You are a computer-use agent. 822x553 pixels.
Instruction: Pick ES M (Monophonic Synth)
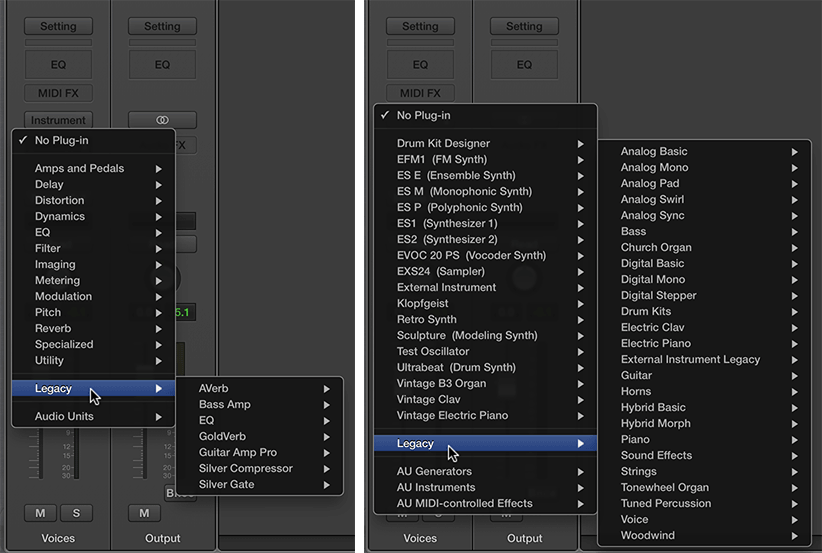485,191
